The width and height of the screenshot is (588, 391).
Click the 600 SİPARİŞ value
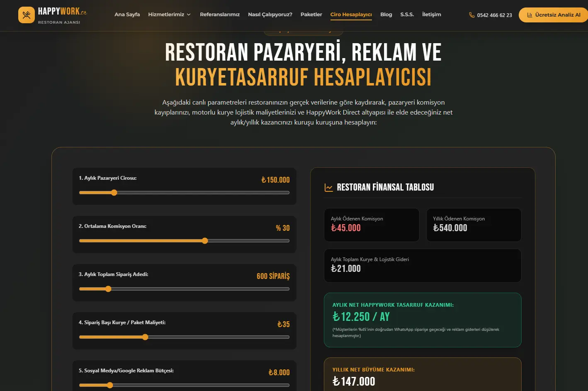click(x=273, y=276)
